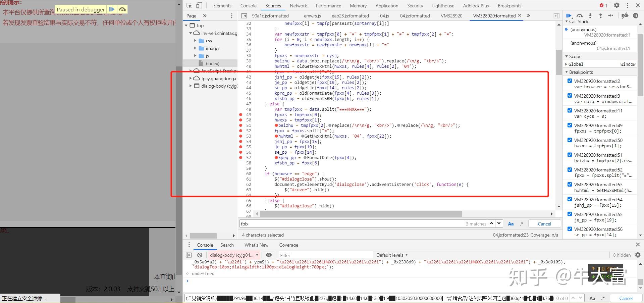644x303 pixels.
Task: Open the 04.js:formatted:23 source link
Action: pyautogui.click(x=511, y=235)
